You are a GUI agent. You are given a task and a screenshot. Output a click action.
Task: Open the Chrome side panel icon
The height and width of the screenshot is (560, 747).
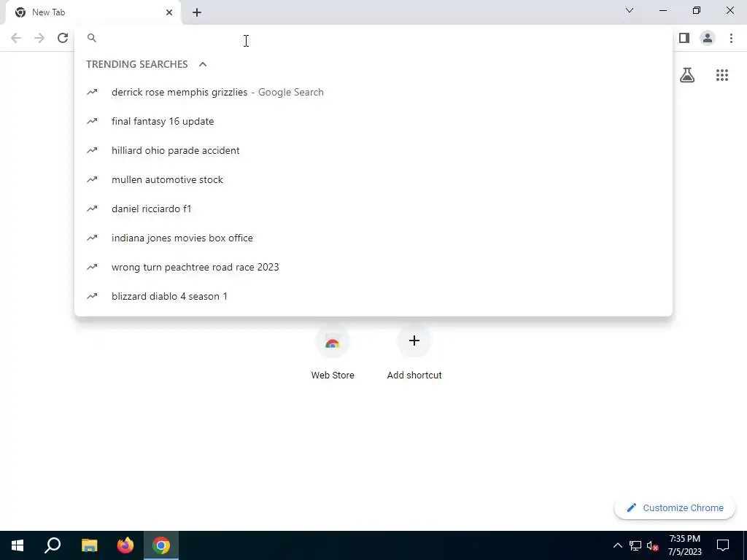tap(684, 38)
